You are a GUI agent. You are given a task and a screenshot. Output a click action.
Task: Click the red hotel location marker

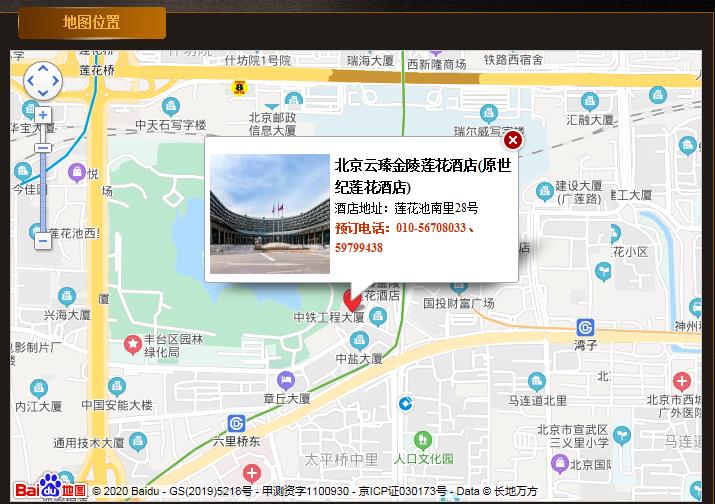[352, 300]
